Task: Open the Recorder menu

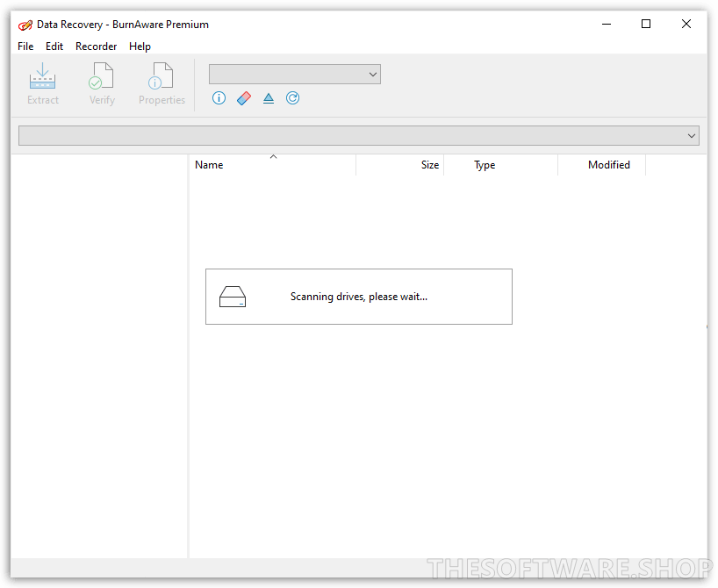Action: click(x=96, y=46)
